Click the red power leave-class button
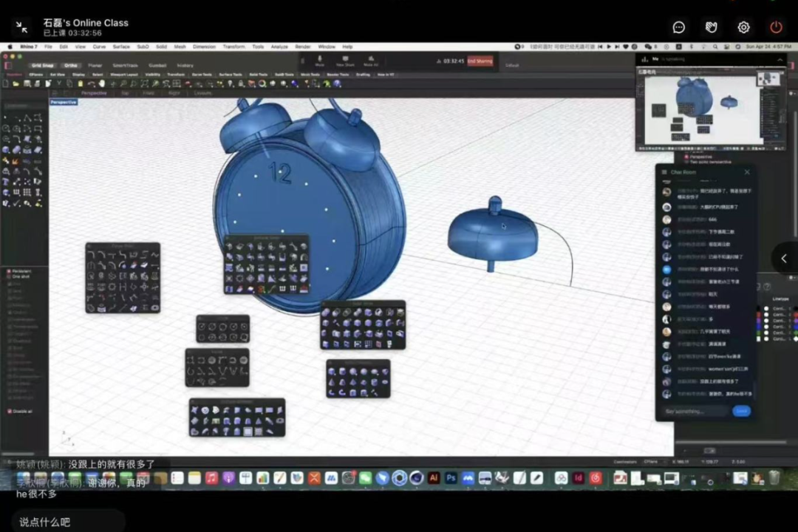The width and height of the screenshot is (798, 532). point(776,27)
